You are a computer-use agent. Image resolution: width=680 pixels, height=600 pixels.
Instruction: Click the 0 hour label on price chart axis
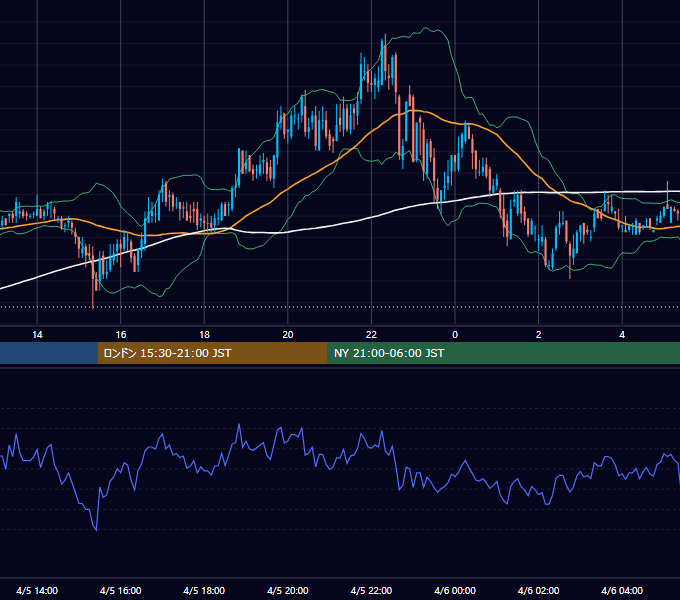[455, 335]
